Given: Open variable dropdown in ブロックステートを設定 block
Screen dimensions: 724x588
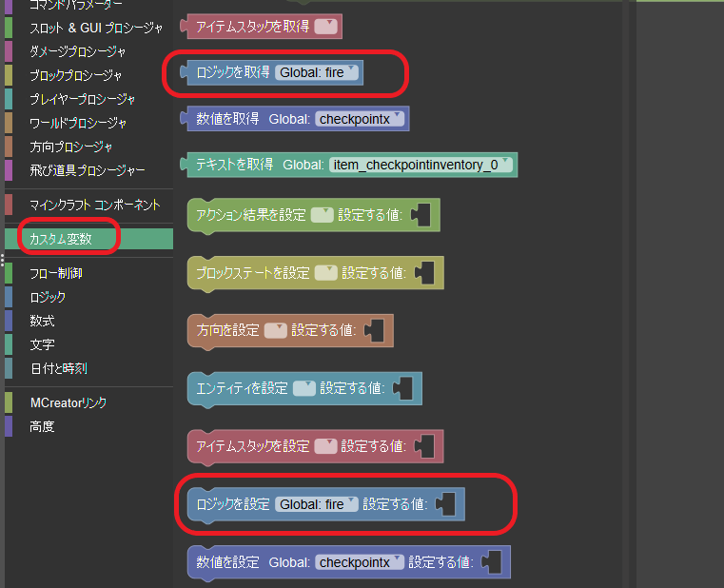Looking at the screenshot, I should tap(326, 272).
